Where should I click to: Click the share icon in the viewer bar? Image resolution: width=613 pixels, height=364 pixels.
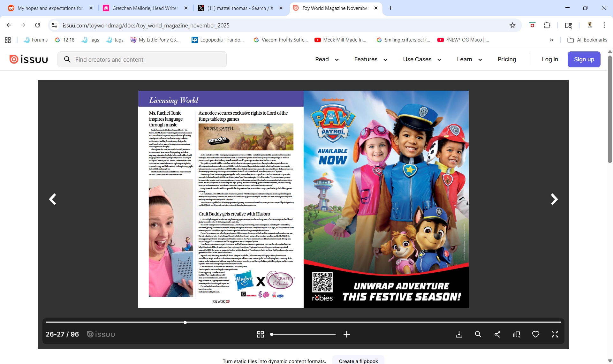point(497,334)
